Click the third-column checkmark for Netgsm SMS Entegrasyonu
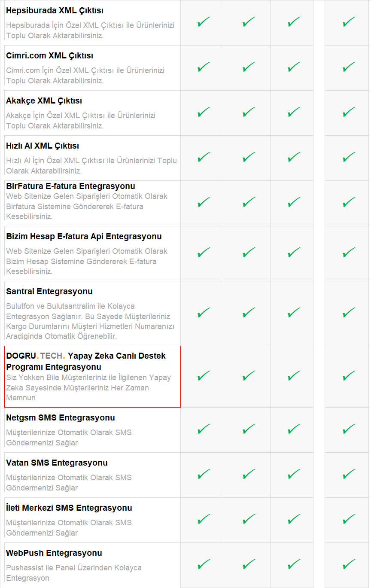Viewport: 371px width, 588px height. tap(294, 430)
